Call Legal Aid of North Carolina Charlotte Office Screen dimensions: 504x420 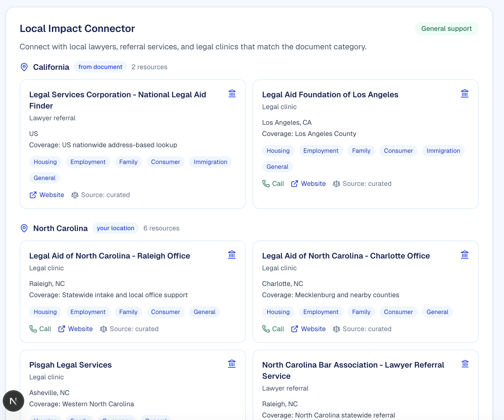(x=273, y=329)
